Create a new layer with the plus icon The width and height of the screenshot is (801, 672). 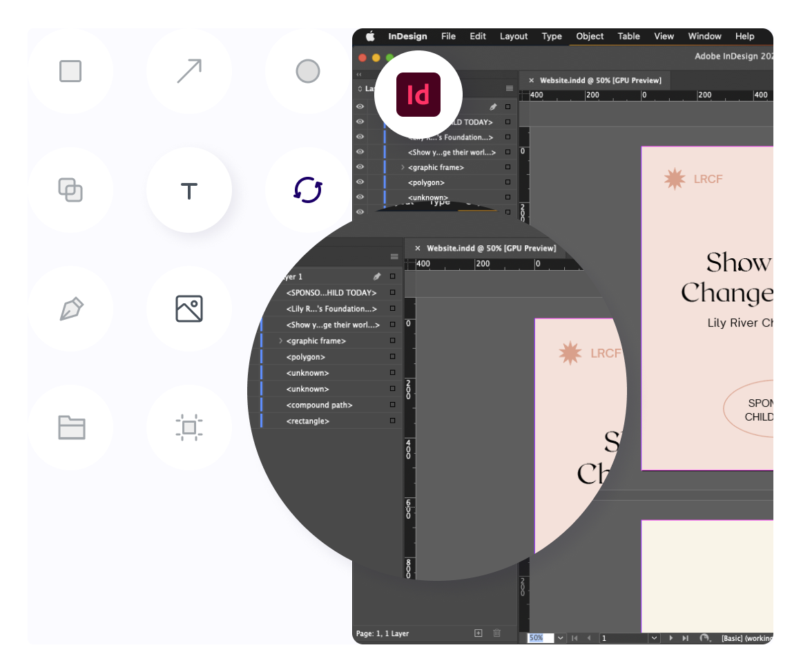[478, 633]
